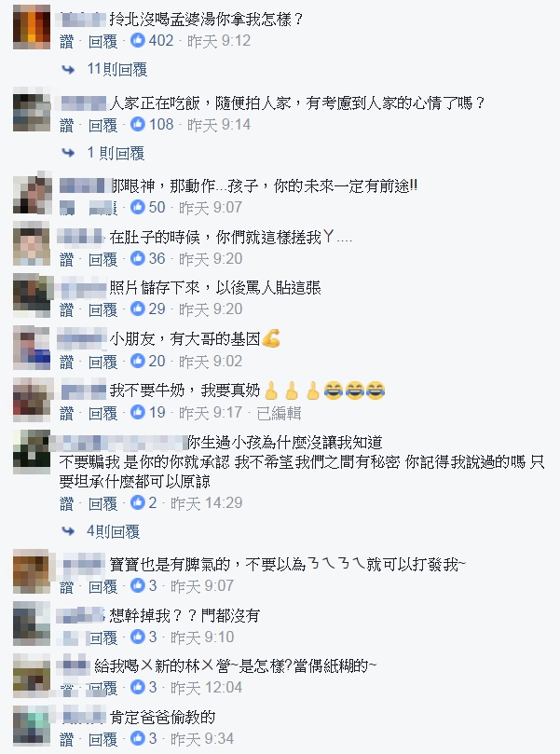Expand the 1 則回覆 reply thread

(x=116, y=154)
